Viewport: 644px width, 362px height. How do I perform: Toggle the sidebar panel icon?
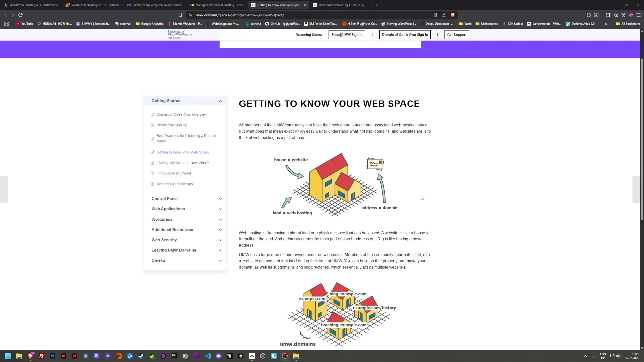608,15
